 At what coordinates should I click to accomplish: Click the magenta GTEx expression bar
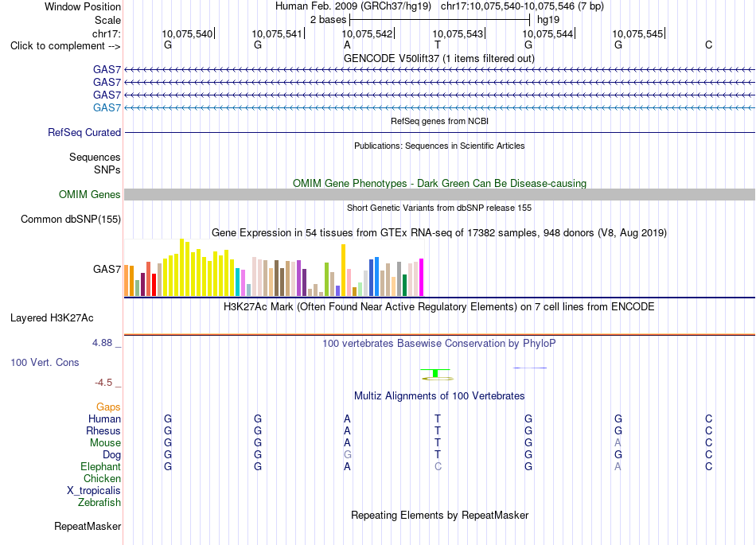(422, 277)
